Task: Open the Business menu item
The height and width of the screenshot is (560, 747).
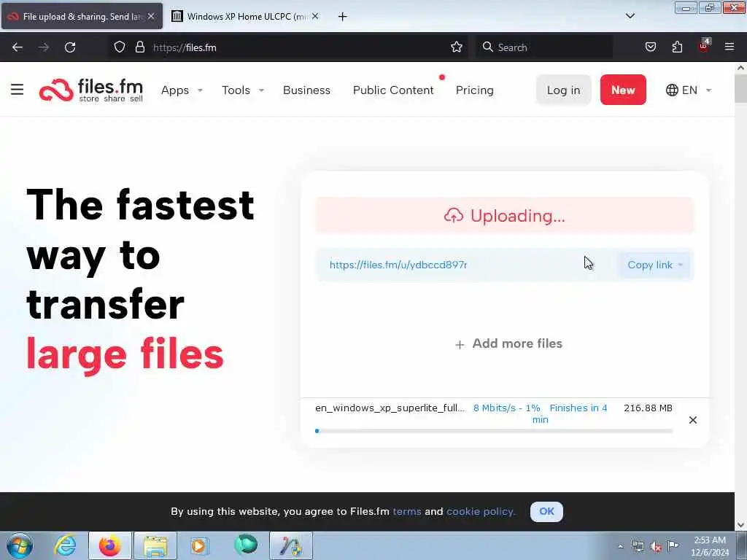Action: click(306, 90)
